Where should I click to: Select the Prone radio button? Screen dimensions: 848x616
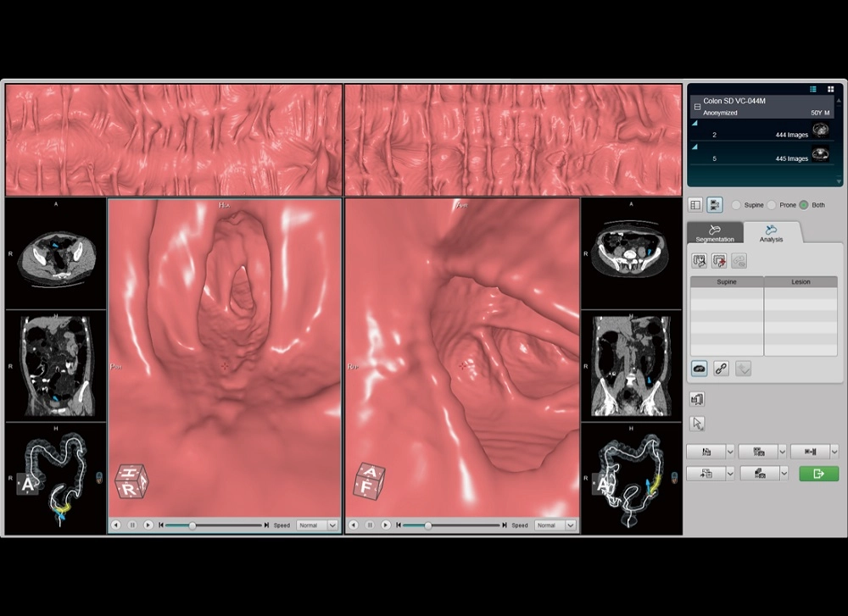pos(772,205)
